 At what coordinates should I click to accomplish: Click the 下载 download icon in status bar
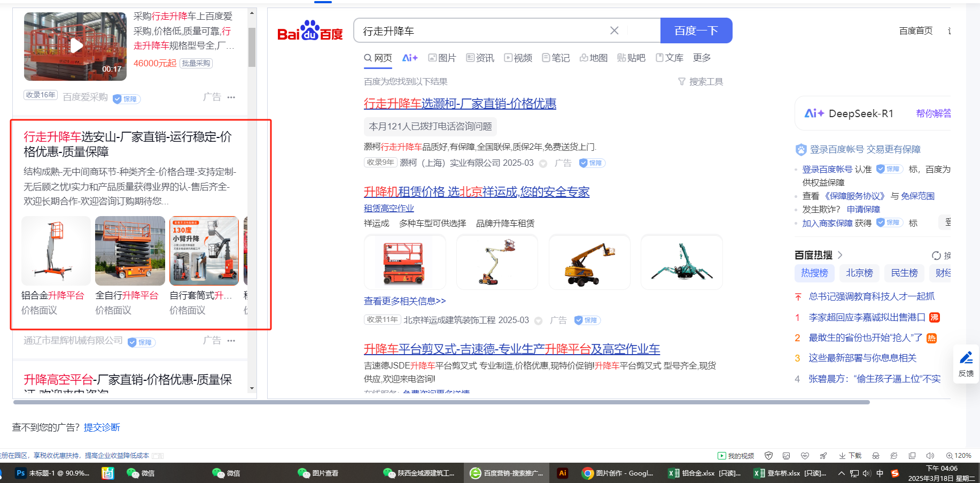[850, 456]
